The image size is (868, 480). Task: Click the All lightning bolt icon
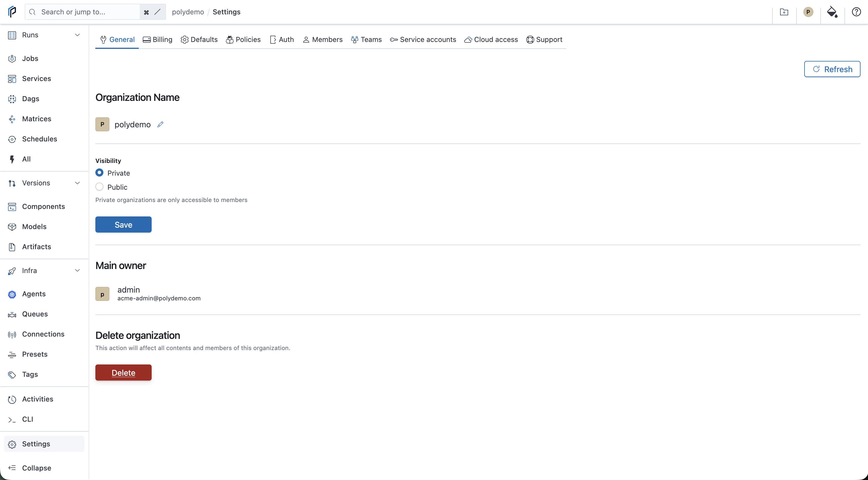12,159
